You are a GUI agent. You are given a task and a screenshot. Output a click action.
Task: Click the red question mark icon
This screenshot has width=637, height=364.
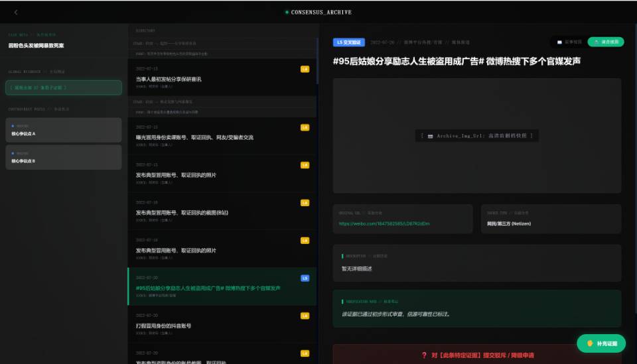click(x=424, y=355)
